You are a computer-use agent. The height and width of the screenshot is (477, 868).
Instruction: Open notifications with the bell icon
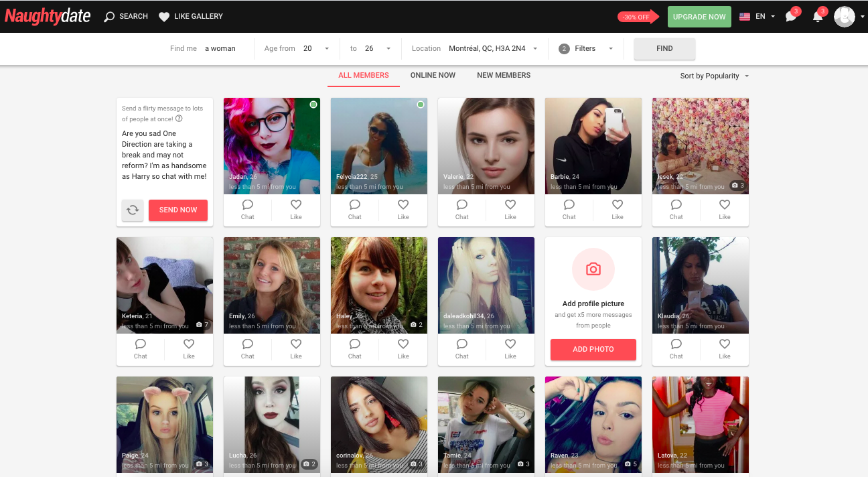click(x=817, y=16)
